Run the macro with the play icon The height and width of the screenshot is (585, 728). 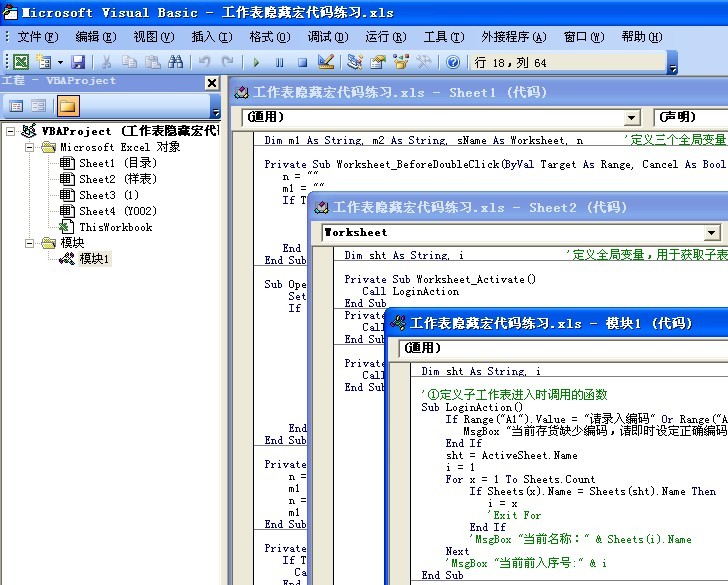click(x=256, y=62)
